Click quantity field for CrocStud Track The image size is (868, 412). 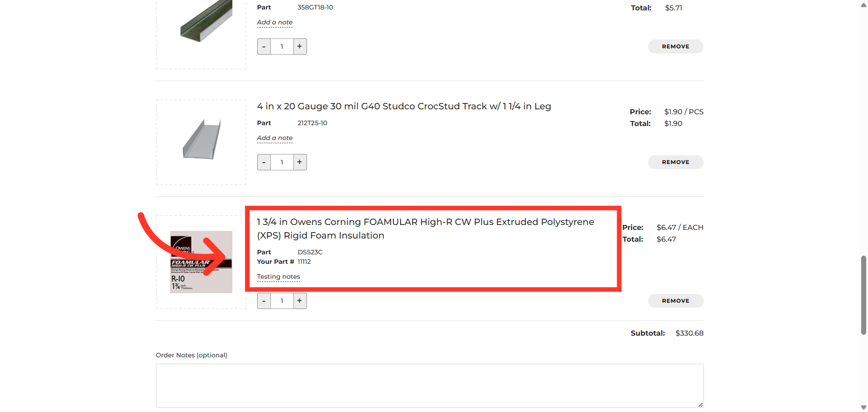[282, 162]
